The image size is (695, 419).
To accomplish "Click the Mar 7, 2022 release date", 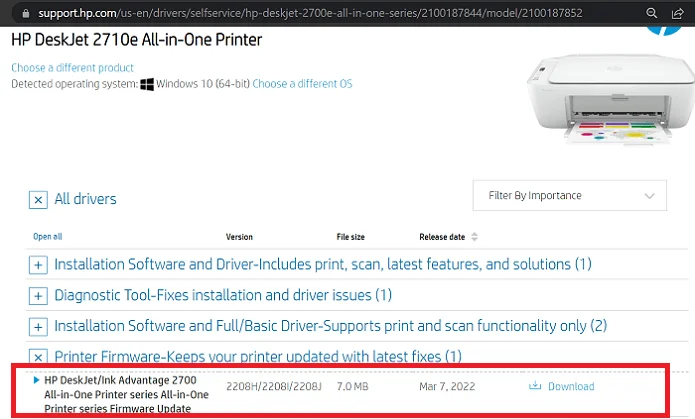I will (447, 387).
